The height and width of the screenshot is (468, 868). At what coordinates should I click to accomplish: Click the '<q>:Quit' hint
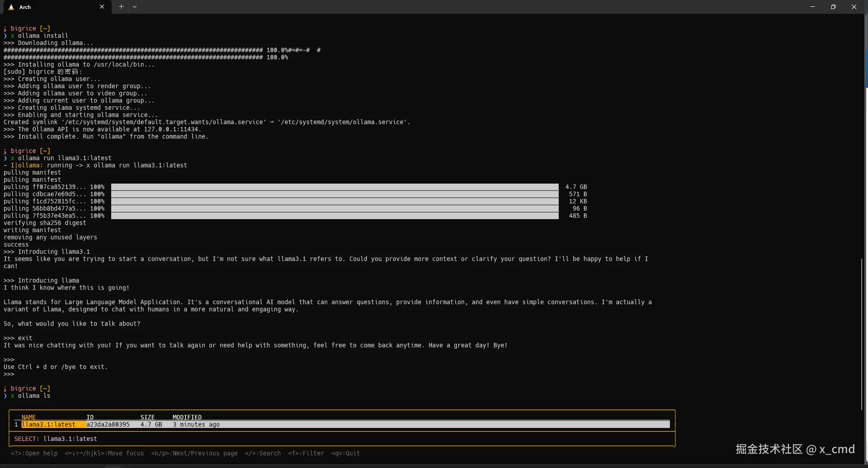click(x=346, y=453)
